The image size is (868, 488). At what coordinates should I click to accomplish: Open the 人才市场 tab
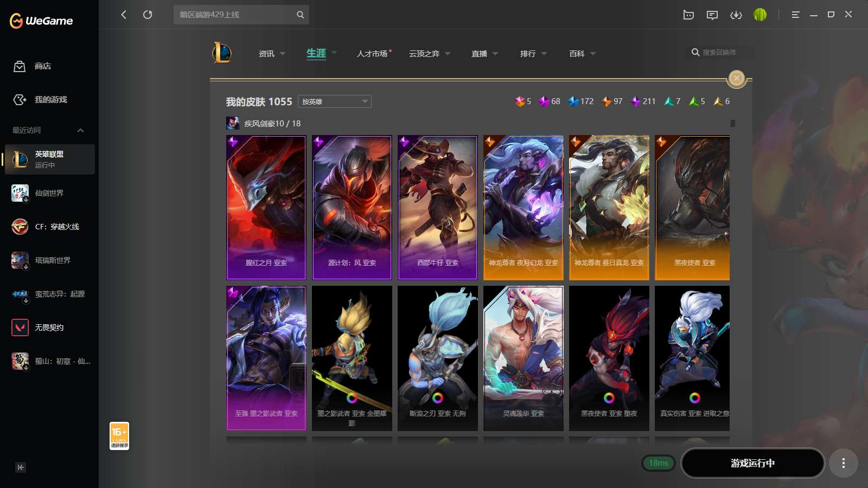(x=372, y=54)
